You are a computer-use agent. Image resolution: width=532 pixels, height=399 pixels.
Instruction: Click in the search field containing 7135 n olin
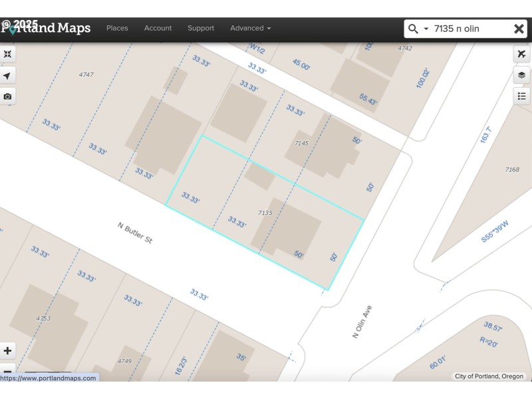(469, 29)
